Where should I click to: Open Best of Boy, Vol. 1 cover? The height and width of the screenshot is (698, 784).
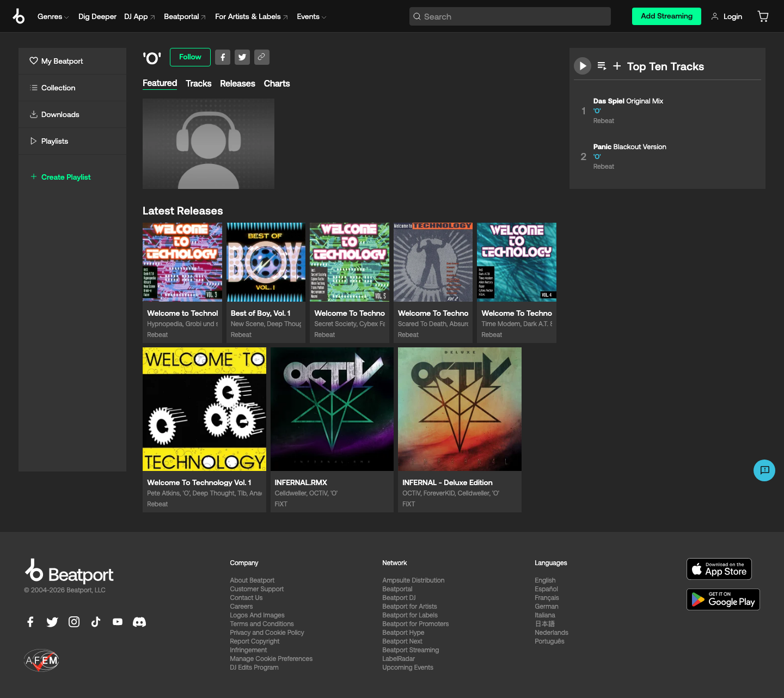point(266,262)
